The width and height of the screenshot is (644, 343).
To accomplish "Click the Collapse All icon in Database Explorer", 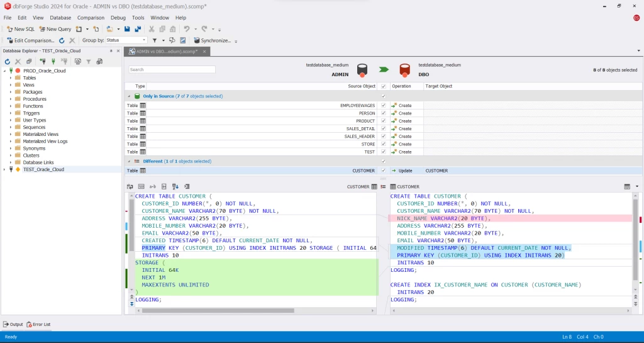I will click(29, 62).
